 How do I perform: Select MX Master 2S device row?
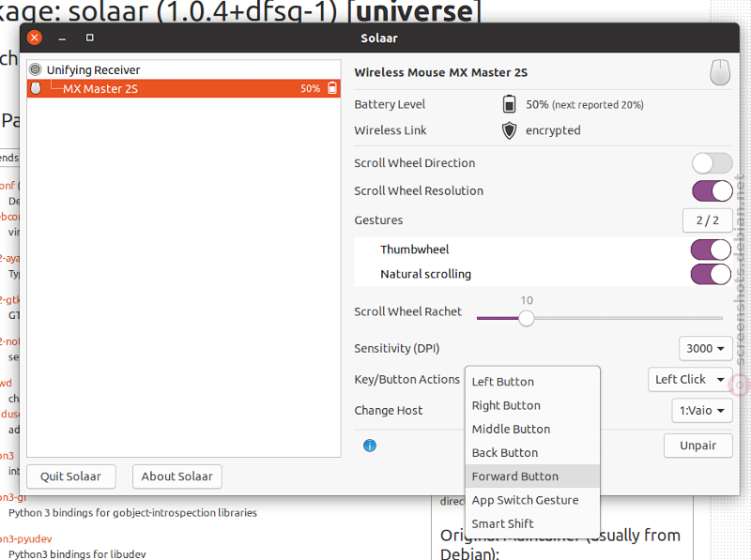pyautogui.click(x=184, y=88)
